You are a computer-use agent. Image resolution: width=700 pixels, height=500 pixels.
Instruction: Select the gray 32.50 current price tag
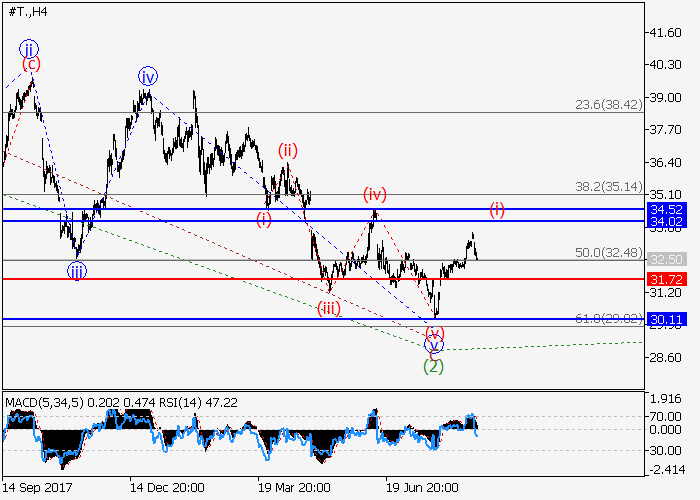point(665,258)
